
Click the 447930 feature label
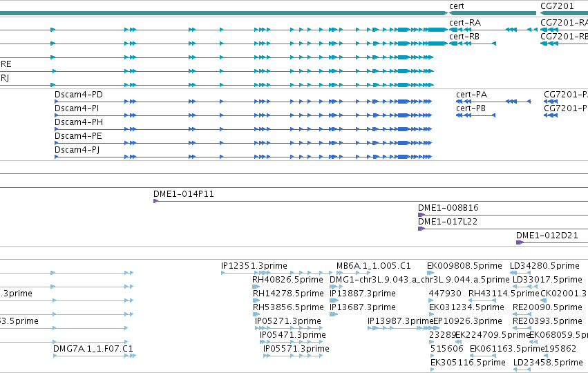tap(445, 294)
